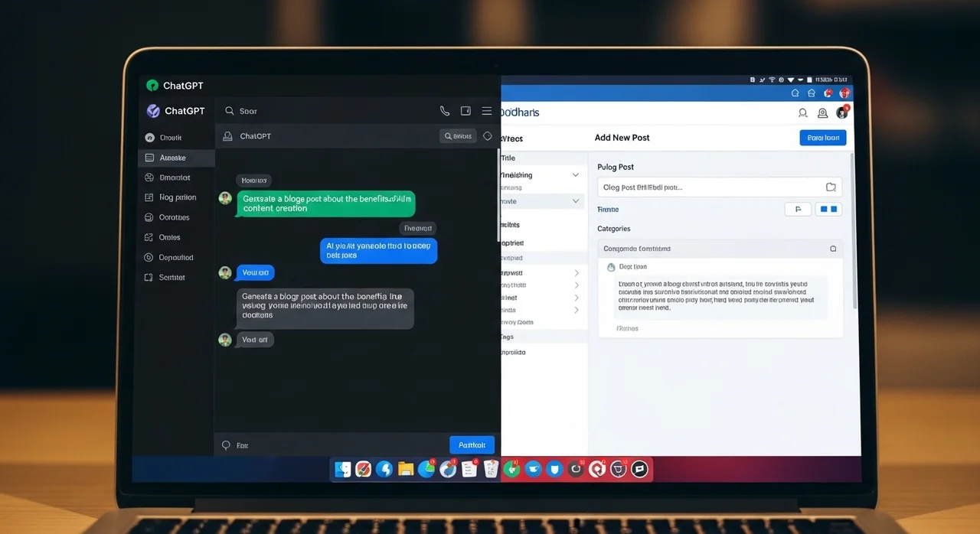Open the folder icon in the post title field
This screenshot has width=980, height=534.
coord(831,187)
